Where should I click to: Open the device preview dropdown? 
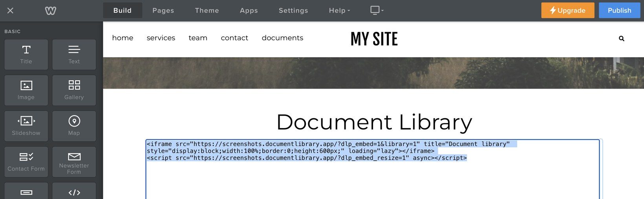[x=377, y=11]
